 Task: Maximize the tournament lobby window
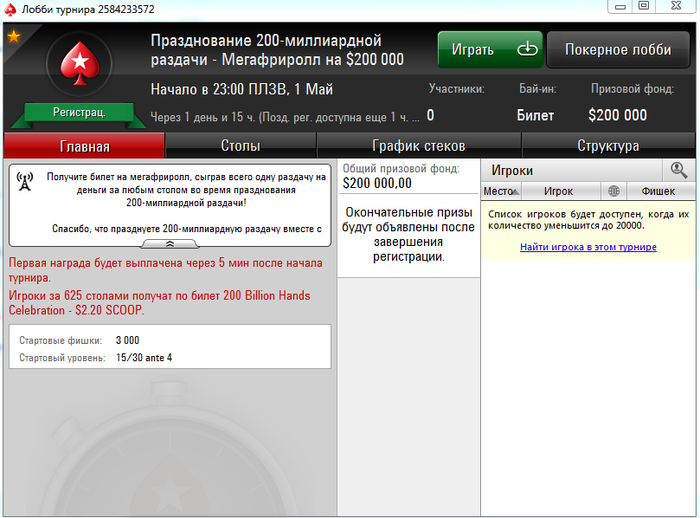(643, 6)
